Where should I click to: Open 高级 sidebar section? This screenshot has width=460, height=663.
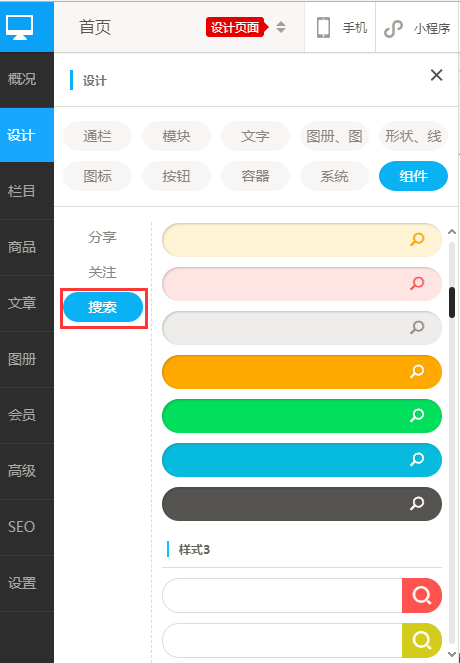click(x=27, y=471)
